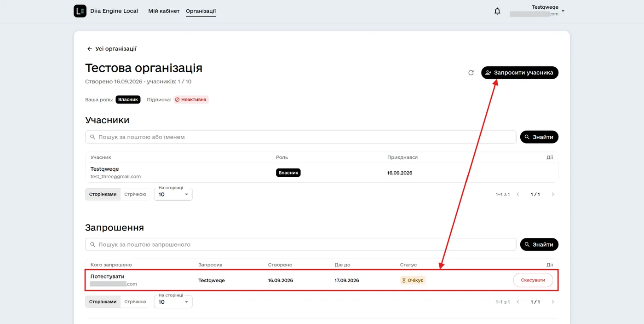Open the notifications bell icon
The height and width of the screenshot is (324, 644).
pyautogui.click(x=497, y=11)
